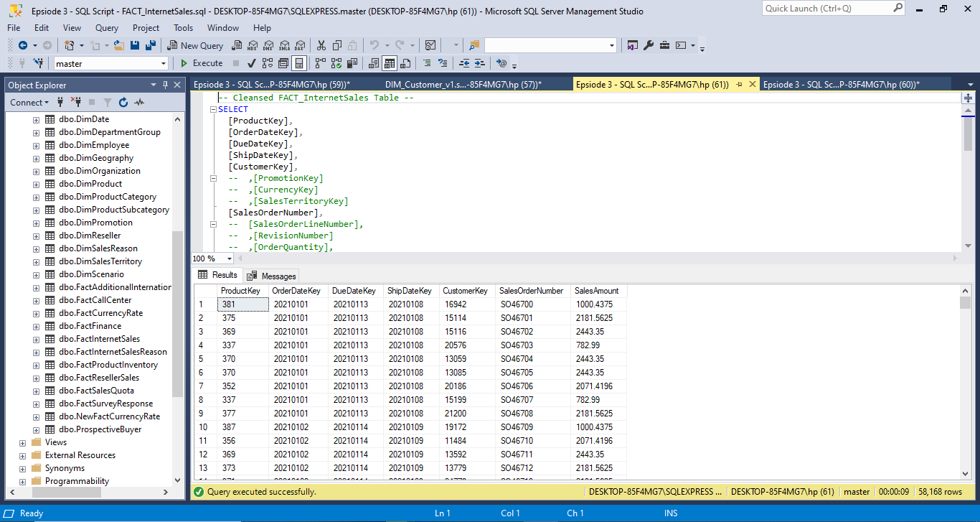Click the New Query button
Screen dimensions: 980x522
194,45
